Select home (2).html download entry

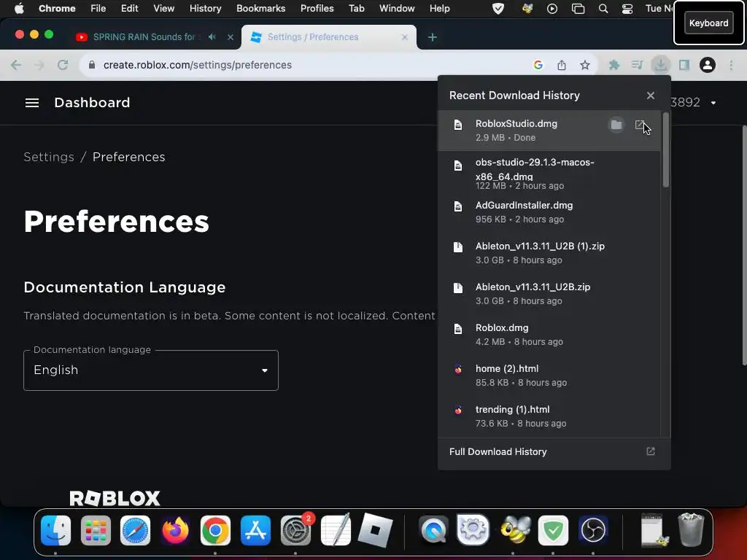point(549,376)
